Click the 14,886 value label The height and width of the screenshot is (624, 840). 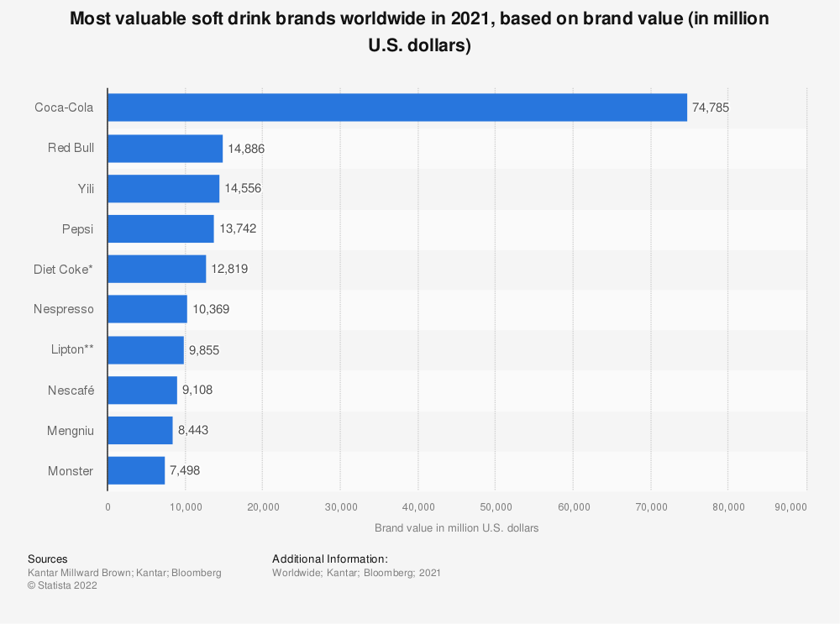coord(246,148)
